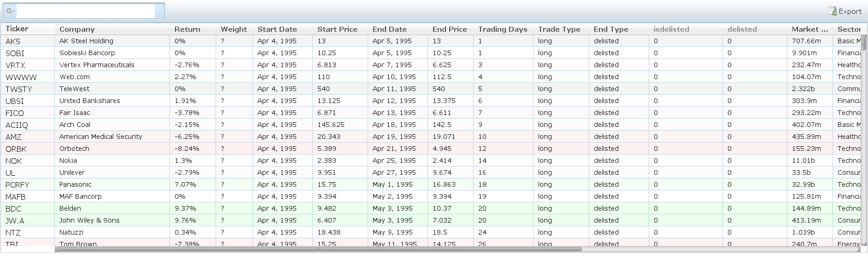The height and width of the screenshot is (264, 868).
Task: Focus the search input field
Action: (x=86, y=11)
